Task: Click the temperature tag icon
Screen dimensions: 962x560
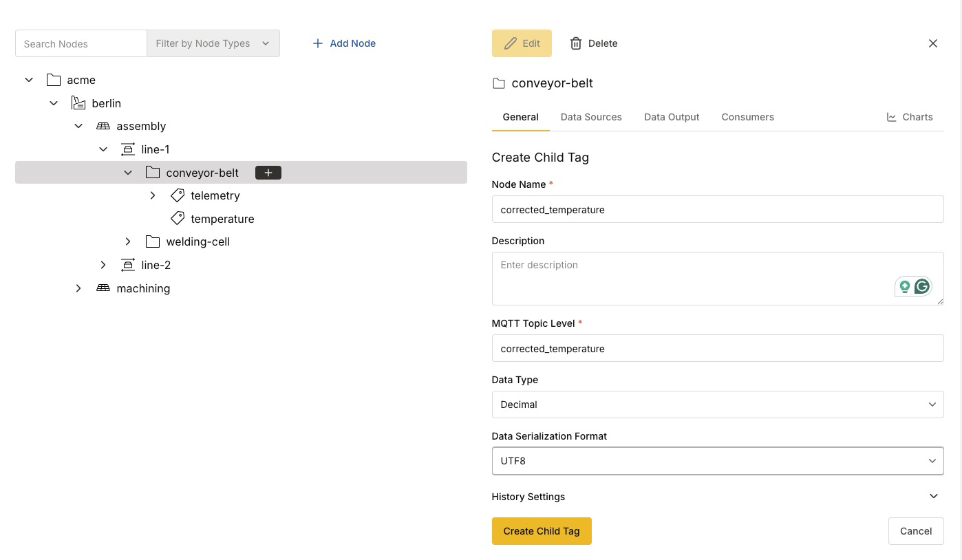Action: pyautogui.click(x=178, y=219)
